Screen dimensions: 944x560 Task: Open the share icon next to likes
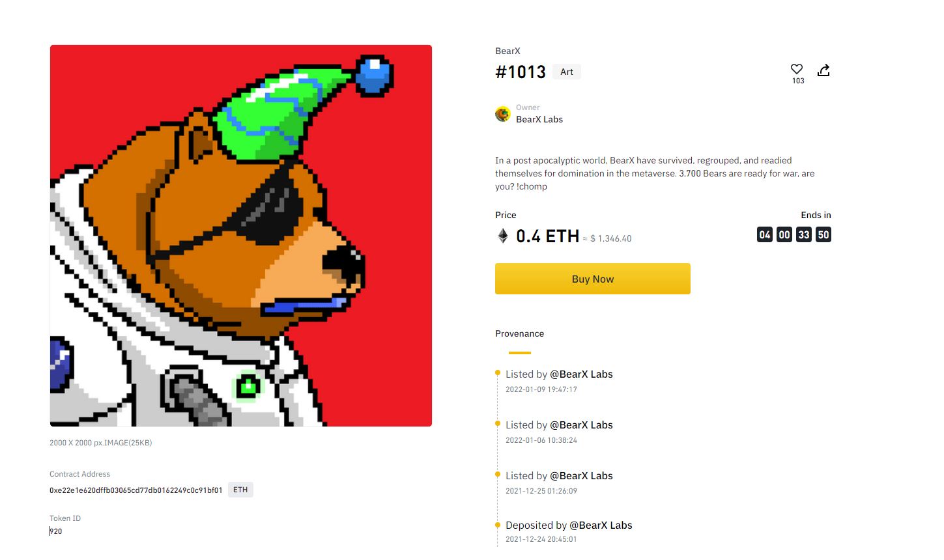coord(823,70)
